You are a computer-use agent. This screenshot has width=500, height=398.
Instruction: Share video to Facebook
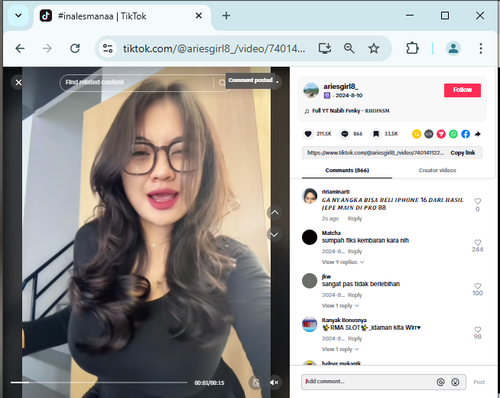click(x=466, y=134)
